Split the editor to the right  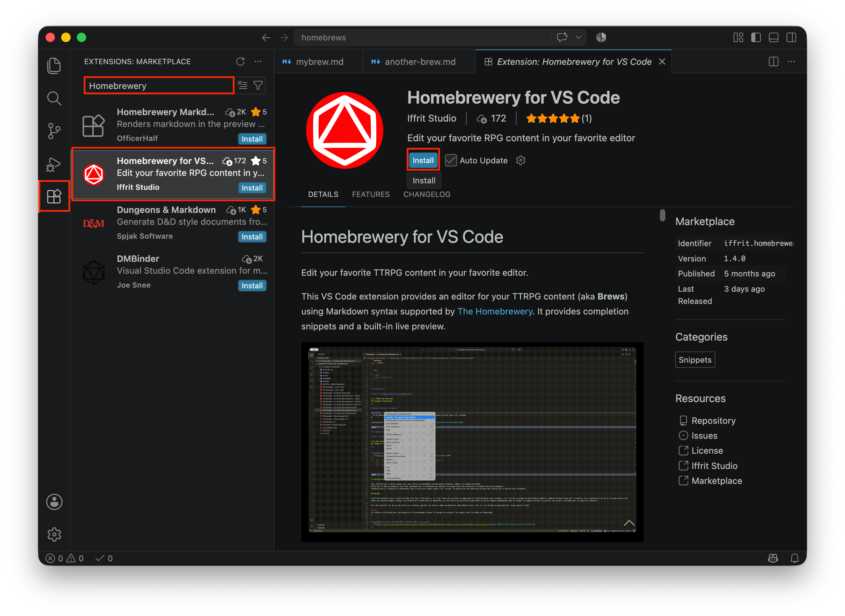774,61
